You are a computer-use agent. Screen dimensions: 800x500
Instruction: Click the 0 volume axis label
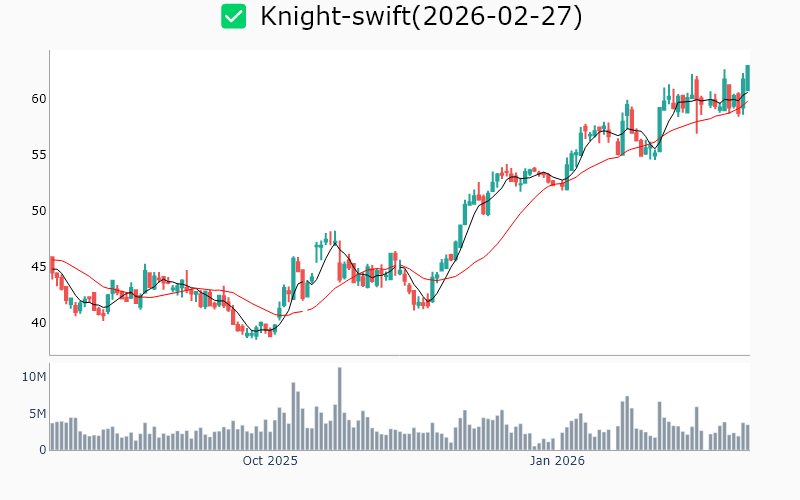43,449
